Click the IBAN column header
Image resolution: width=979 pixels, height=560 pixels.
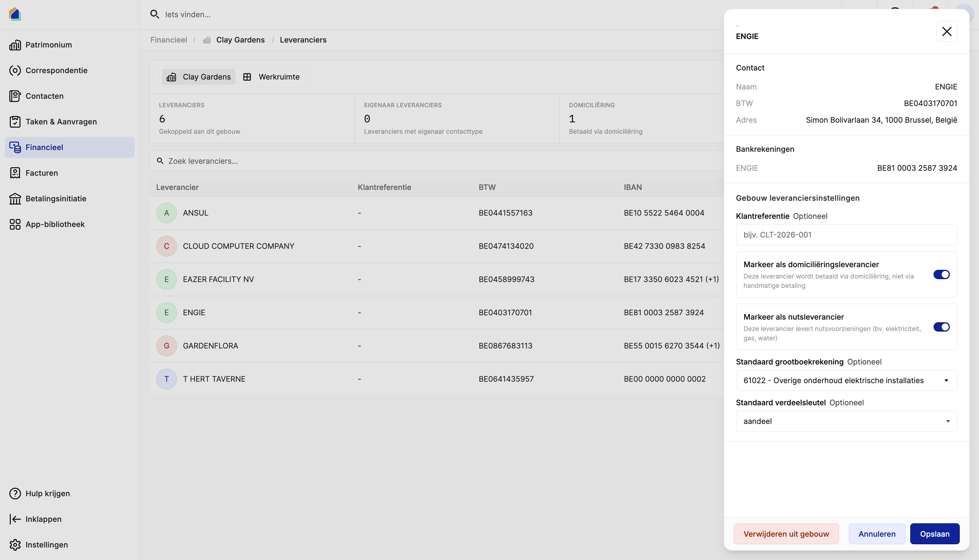(633, 187)
